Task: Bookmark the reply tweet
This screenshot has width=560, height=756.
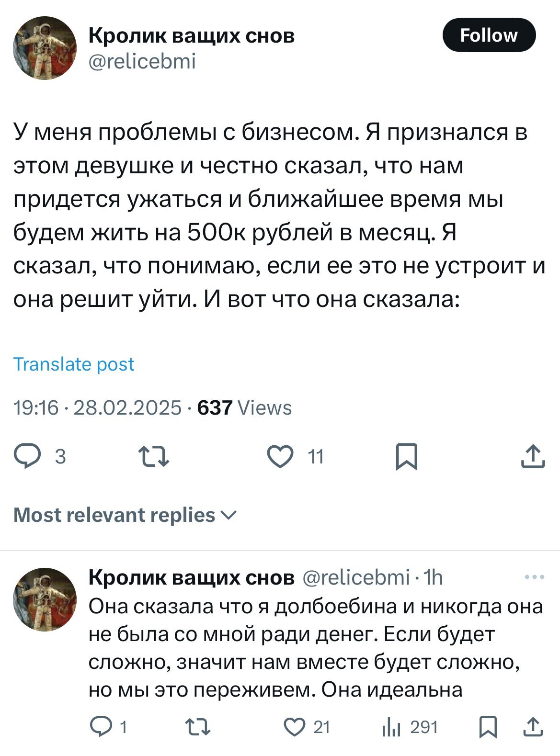Action: pyautogui.click(x=488, y=727)
